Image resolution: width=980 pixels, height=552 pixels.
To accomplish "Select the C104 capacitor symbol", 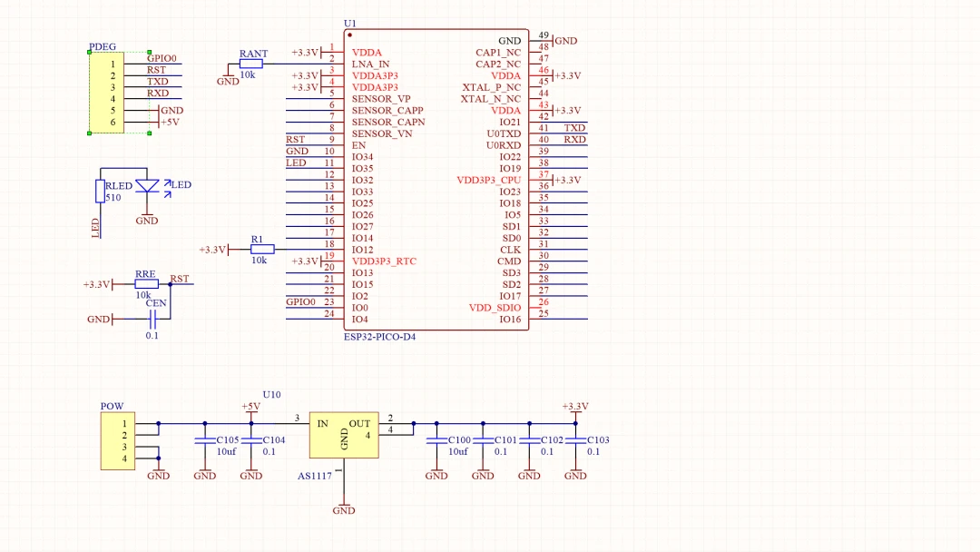I will [x=251, y=440].
